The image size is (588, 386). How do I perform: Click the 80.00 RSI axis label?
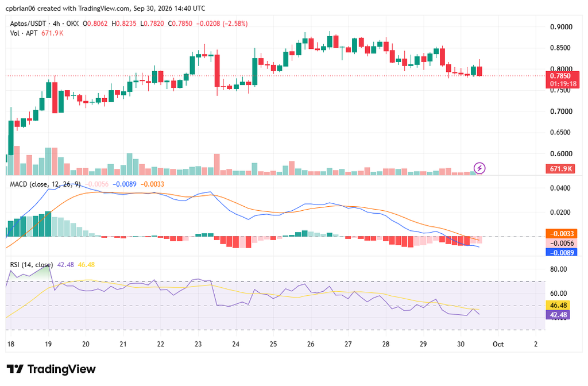[558, 269]
